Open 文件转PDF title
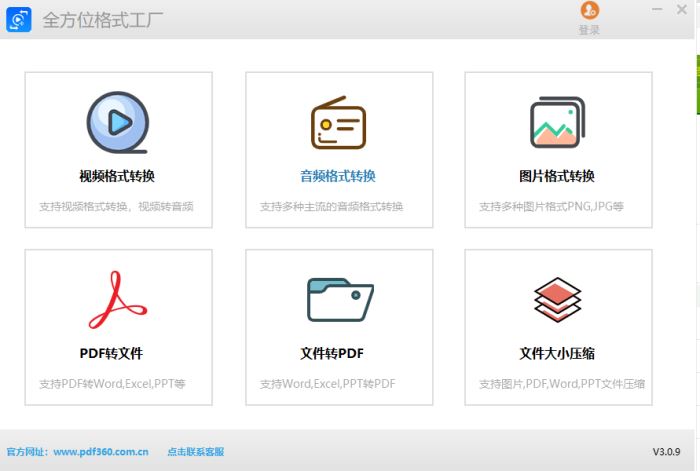This screenshot has height=471, width=700. (x=332, y=353)
